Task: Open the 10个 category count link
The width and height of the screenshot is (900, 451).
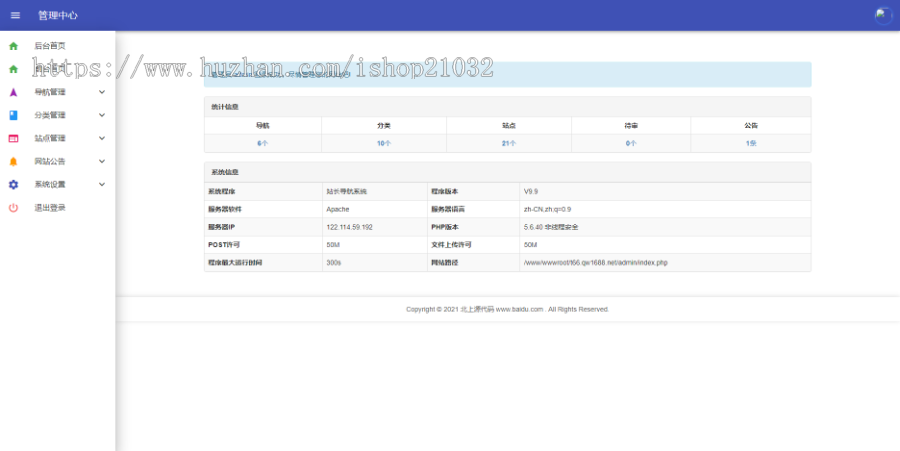Action: [384, 143]
